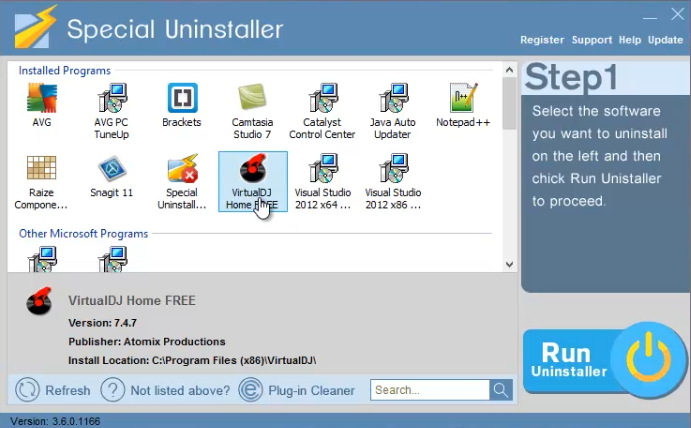
Task: Open the Plug-in Cleaner browser icon
Action: click(x=250, y=390)
